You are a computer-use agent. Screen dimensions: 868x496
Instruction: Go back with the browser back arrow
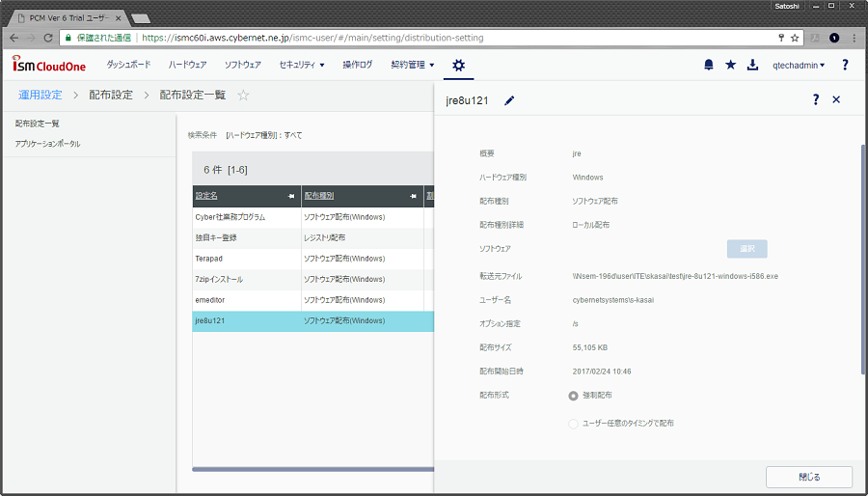14,39
